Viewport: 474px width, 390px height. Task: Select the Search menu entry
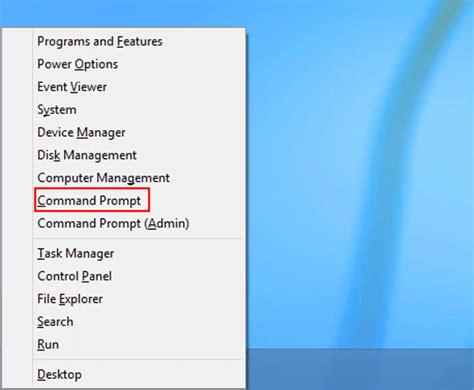tap(55, 322)
